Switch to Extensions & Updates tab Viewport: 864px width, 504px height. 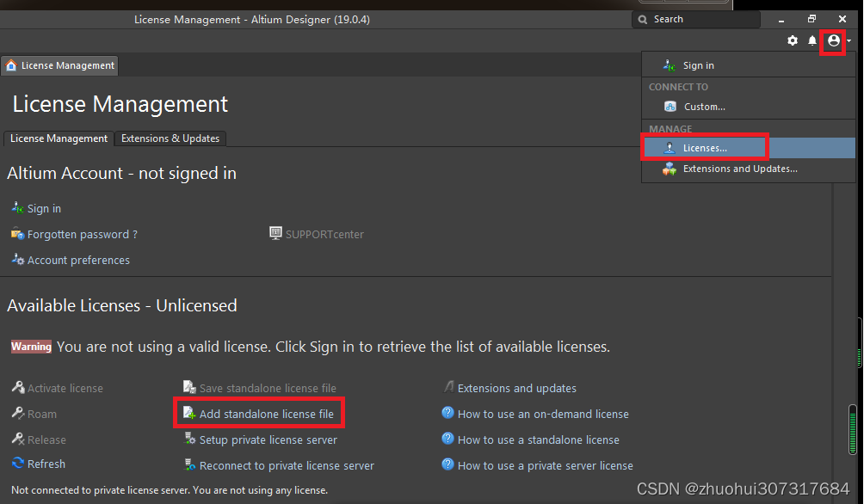pyautogui.click(x=170, y=138)
